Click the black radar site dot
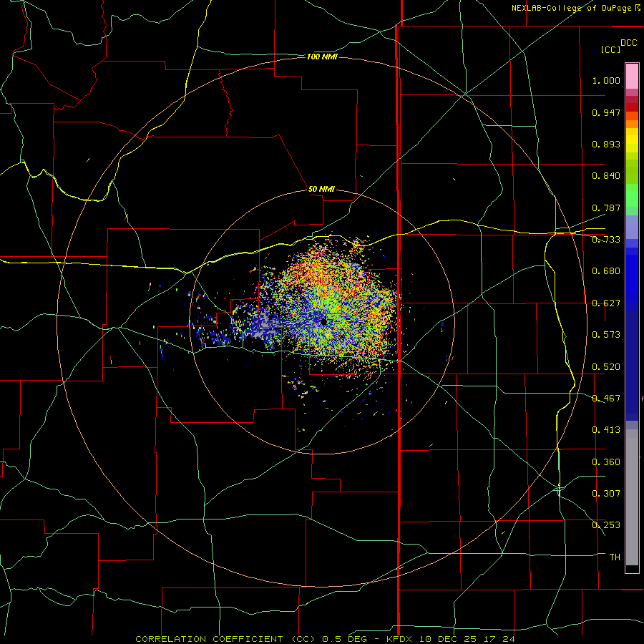 323,322
